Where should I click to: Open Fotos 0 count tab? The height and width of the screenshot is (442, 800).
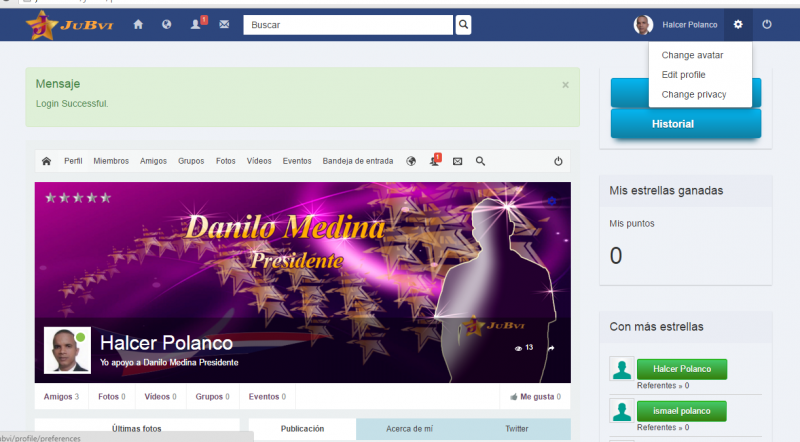[112, 397]
